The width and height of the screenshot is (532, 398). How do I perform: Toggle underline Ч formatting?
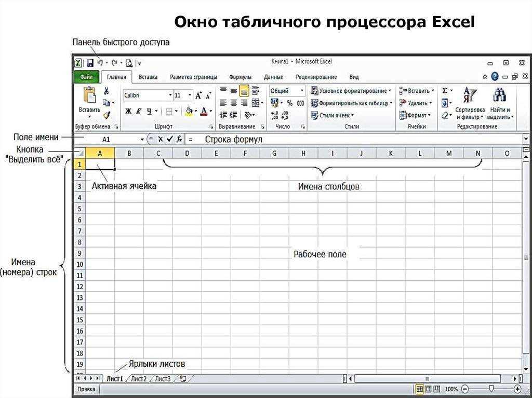[x=149, y=111]
